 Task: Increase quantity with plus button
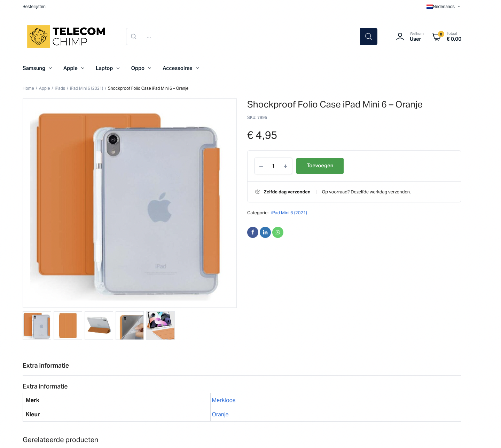(285, 166)
